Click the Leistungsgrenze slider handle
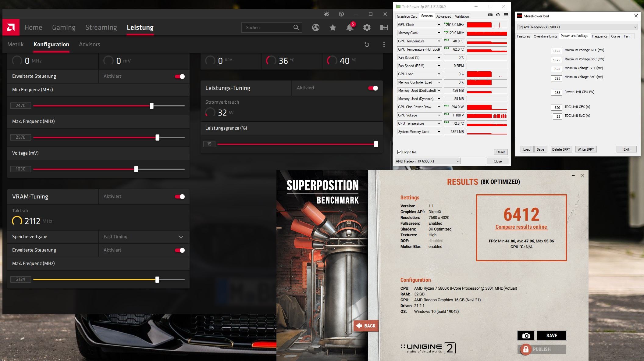Viewport: 644px width, 361px height. [376, 144]
